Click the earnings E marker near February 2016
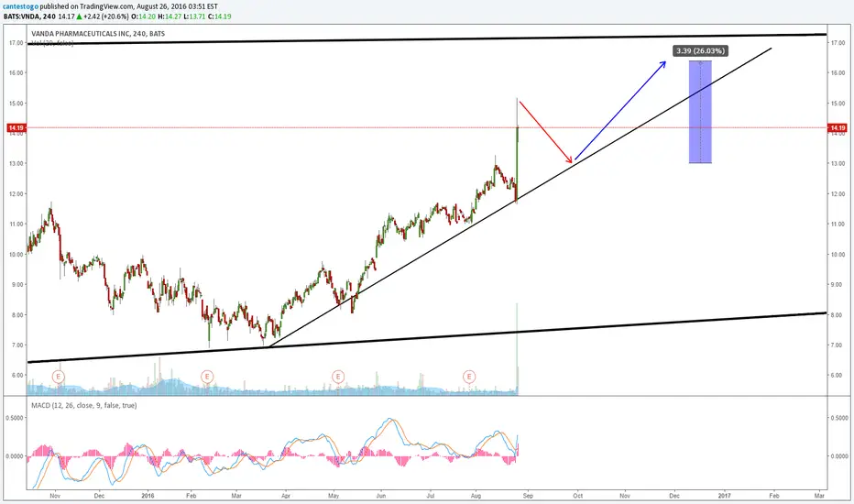The width and height of the screenshot is (854, 504). tap(206, 376)
